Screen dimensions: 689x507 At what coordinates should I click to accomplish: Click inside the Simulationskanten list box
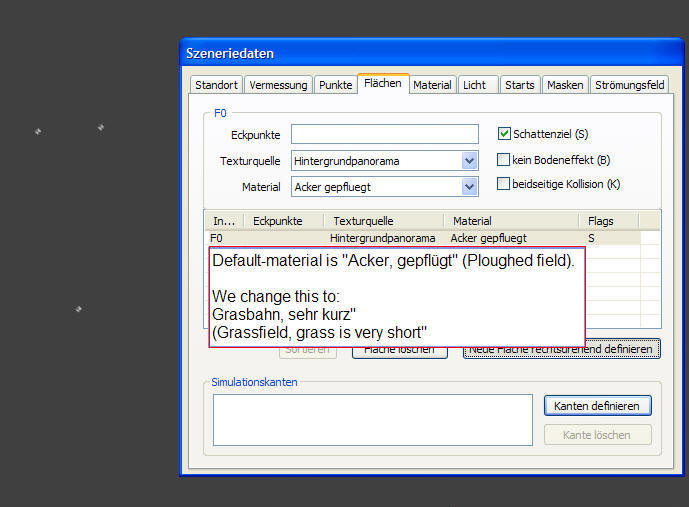point(373,420)
